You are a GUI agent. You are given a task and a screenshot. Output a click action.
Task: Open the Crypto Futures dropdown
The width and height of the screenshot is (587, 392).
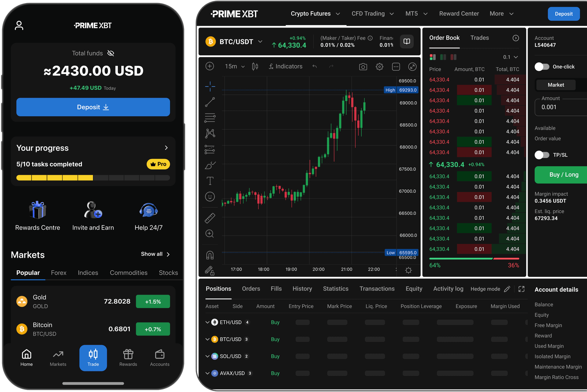(x=316, y=14)
